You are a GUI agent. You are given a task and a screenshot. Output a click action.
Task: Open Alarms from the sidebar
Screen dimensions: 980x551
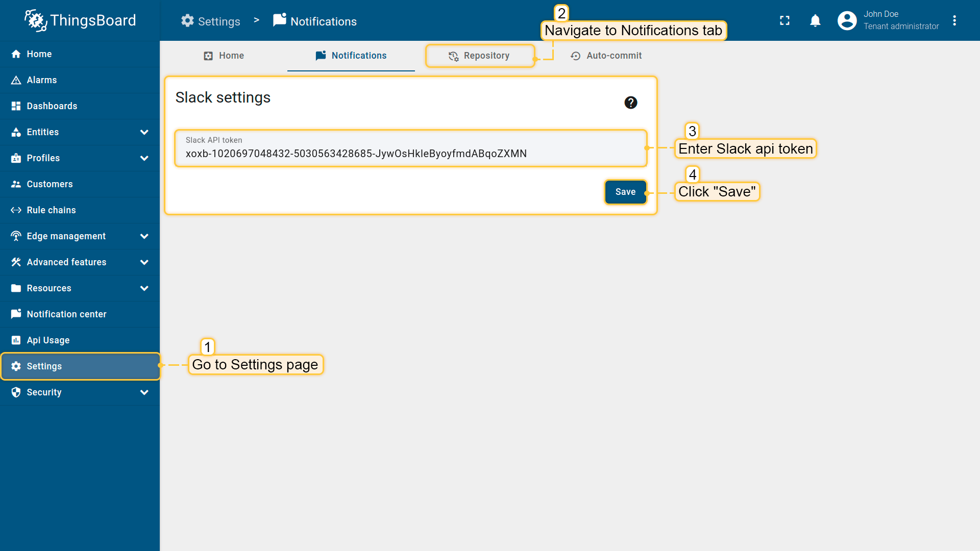[x=42, y=80]
